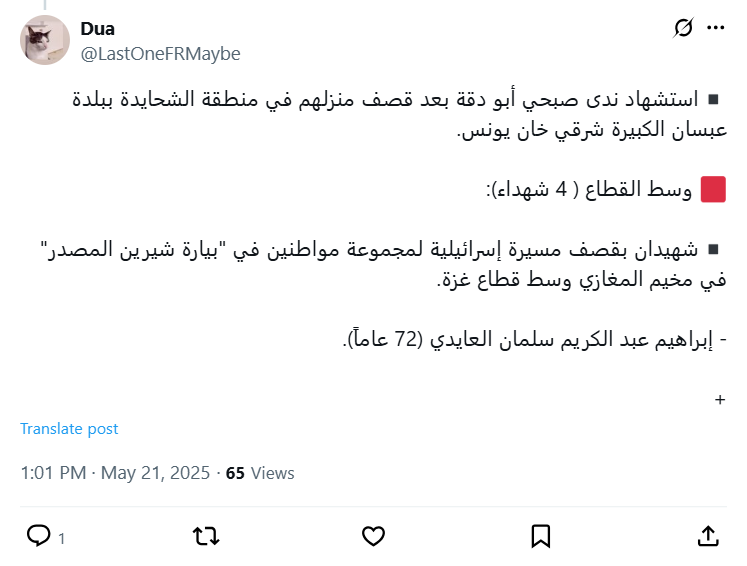Image resolution: width=747 pixels, height=566 pixels.
Task: Click the text line وسط القطاع ( 4 شهداء)
Action: [x=588, y=189]
